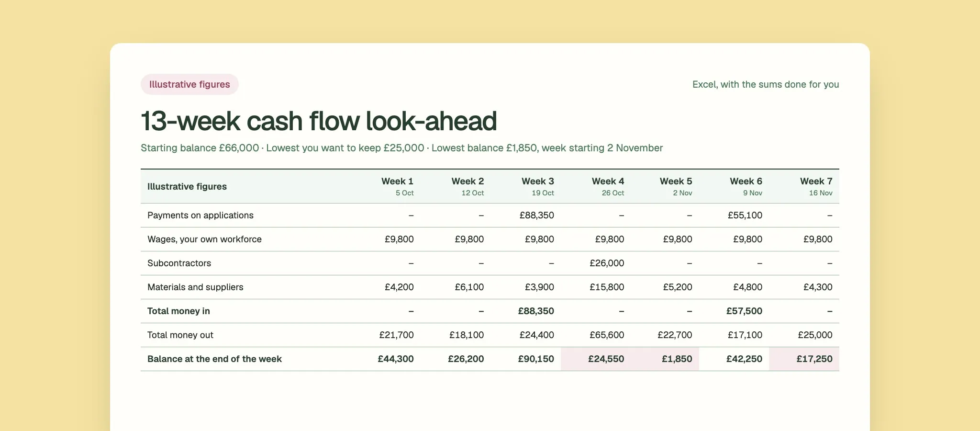The image size is (980, 431).
Task: Click 'Excel, with the sums done for you'
Action: click(766, 84)
